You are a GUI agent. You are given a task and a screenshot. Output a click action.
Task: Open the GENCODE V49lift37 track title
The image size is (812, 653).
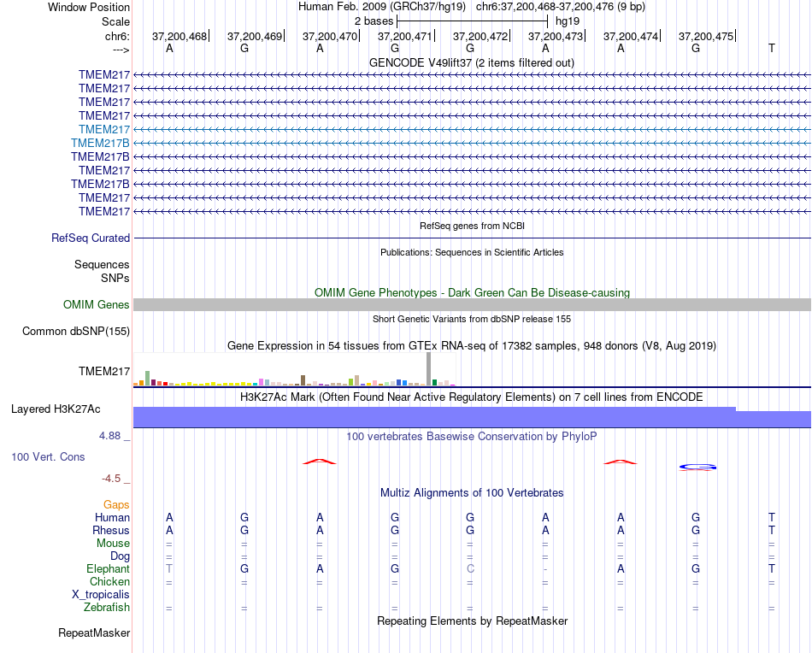point(471,62)
